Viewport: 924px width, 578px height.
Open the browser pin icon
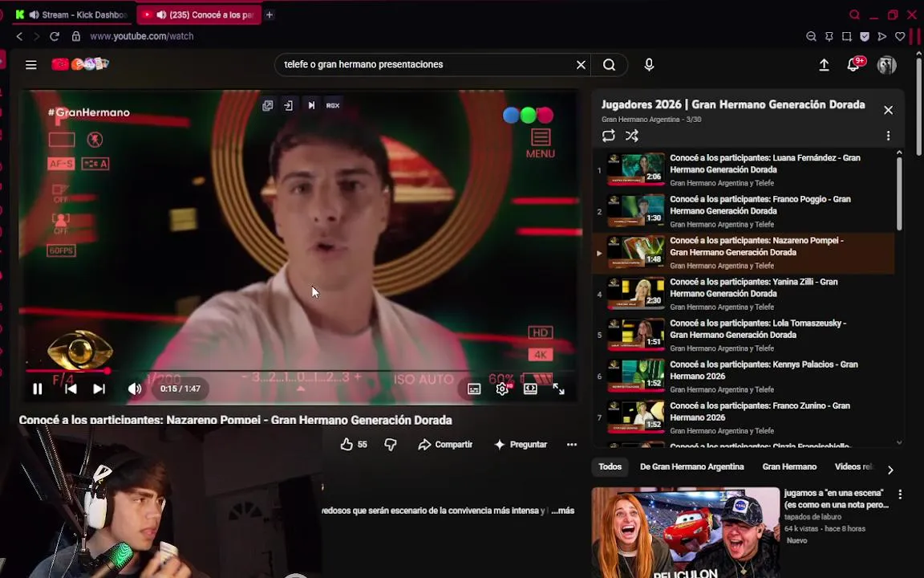click(x=829, y=37)
